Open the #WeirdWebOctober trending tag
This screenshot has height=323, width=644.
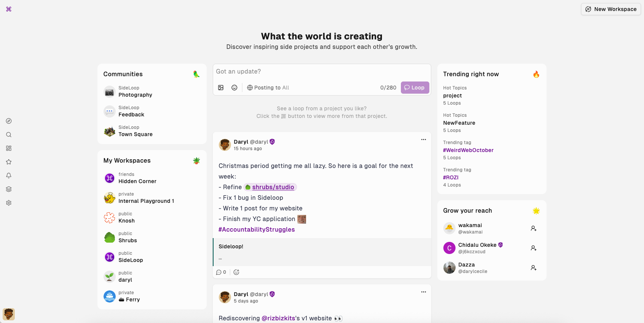click(468, 150)
